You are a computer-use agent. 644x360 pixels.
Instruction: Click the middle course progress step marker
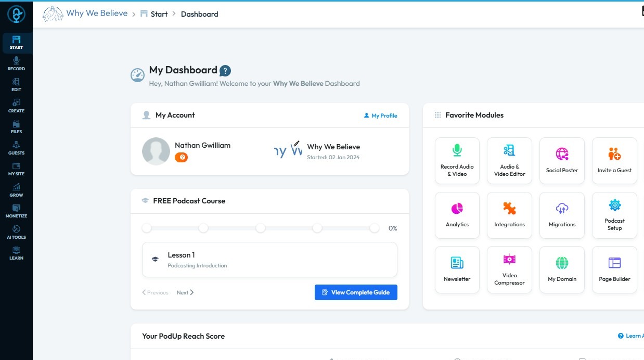pos(261,228)
